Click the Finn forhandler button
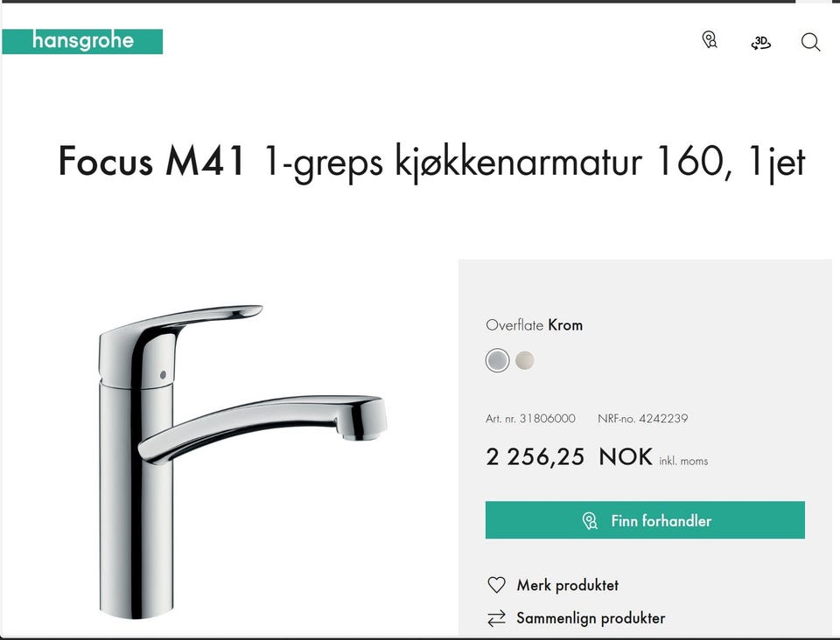 (x=645, y=520)
